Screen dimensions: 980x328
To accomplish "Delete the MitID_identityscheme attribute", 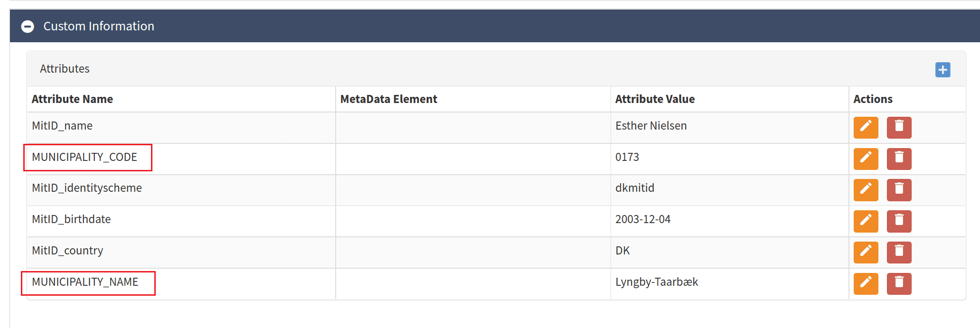I will coord(899,190).
